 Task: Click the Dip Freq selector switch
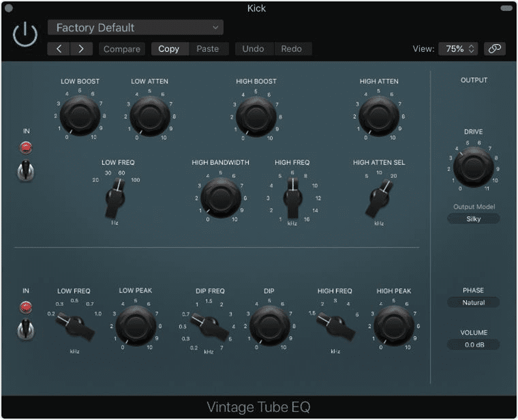click(x=210, y=327)
